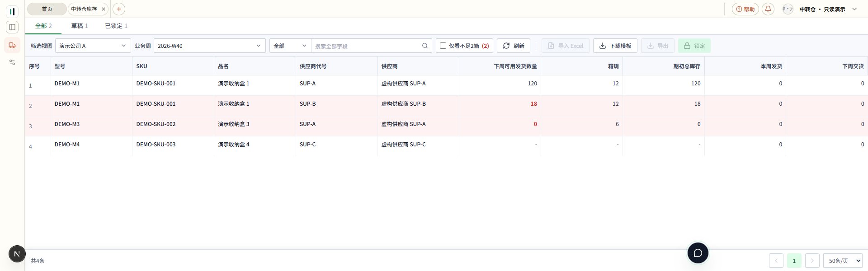Click the 下周交货 column header
Screen dimensions: 868x271
tap(827, 66)
